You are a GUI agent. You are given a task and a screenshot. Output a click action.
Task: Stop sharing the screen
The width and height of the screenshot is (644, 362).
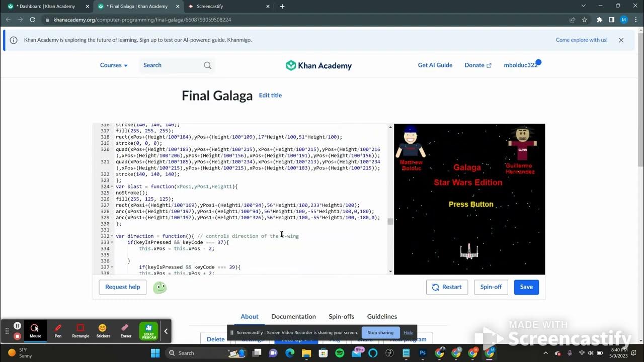pos(380,332)
